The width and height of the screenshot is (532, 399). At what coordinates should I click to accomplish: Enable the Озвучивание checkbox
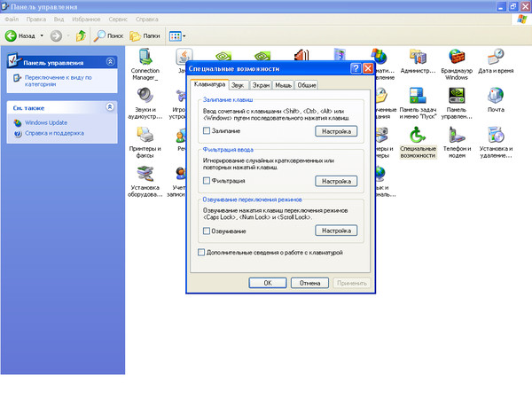(207, 231)
